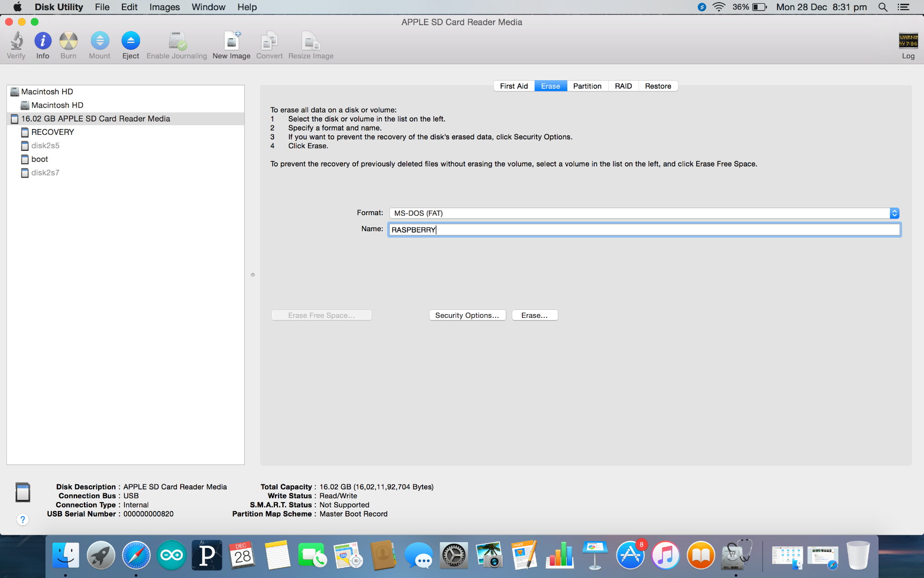Click the sidebar splitter handle dot
Screen dimensions: 924x578
coord(253,275)
